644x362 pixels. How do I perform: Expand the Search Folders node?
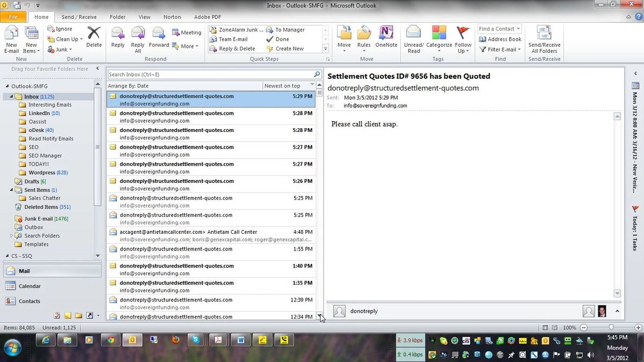click(11, 236)
